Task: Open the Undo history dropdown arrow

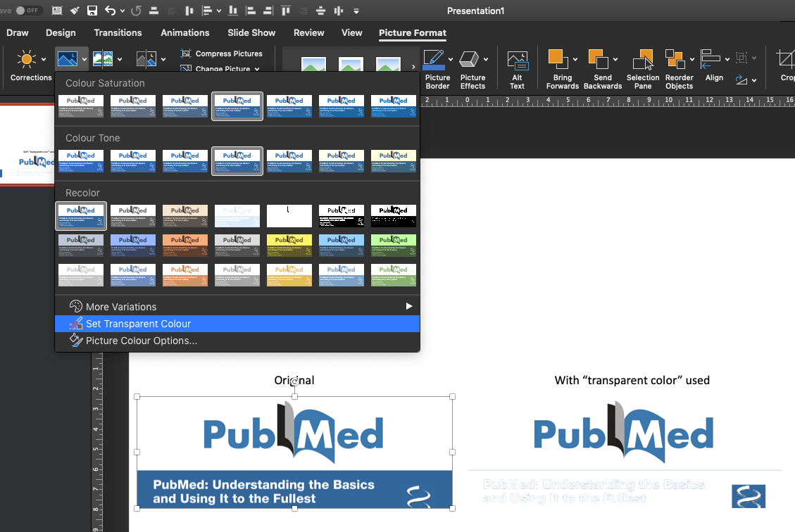Action: point(123,11)
